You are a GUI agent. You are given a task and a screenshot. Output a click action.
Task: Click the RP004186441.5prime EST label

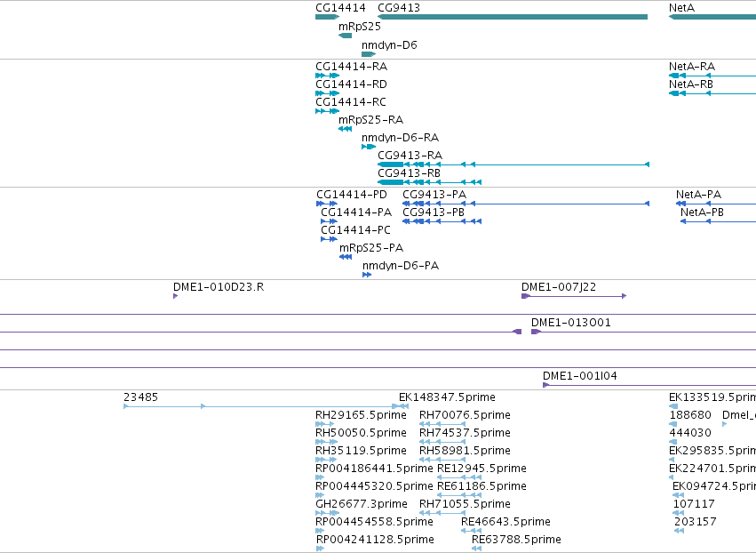pyautogui.click(x=374, y=469)
